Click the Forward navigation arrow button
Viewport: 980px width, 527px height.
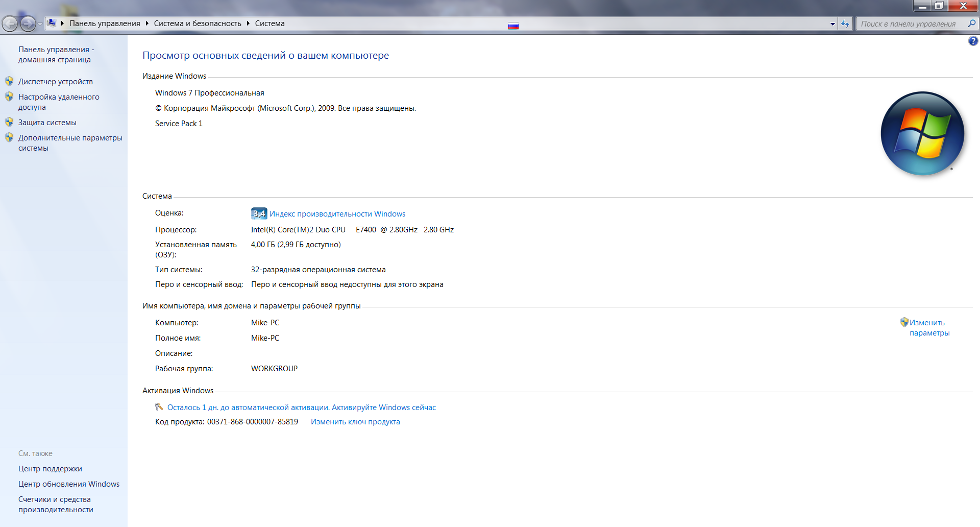(28, 23)
